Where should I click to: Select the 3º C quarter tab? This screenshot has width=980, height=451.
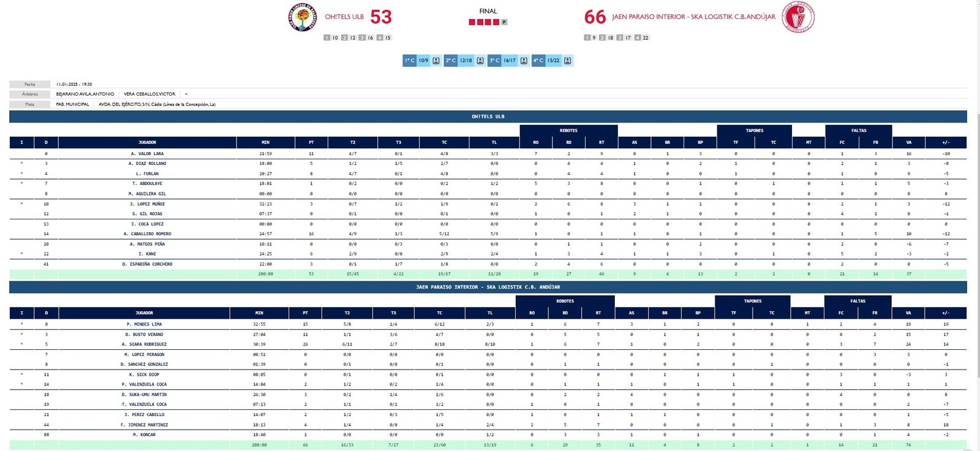pos(494,61)
